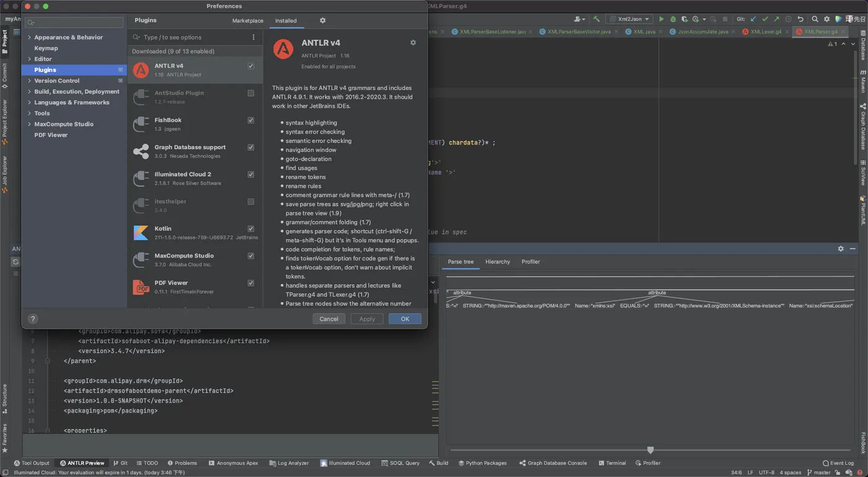868x477 pixels.
Task: Open Search Everywhere magnifier icon
Action: point(815,19)
